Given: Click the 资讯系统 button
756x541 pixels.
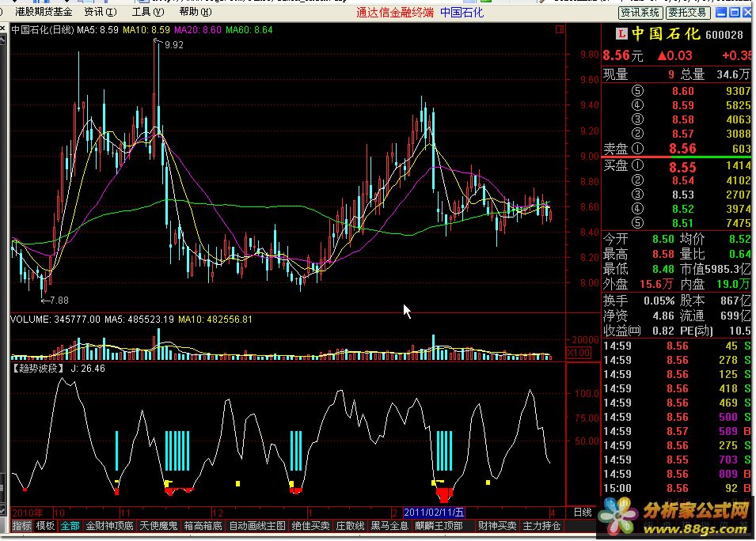Looking at the screenshot, I should tap(640, 13).
